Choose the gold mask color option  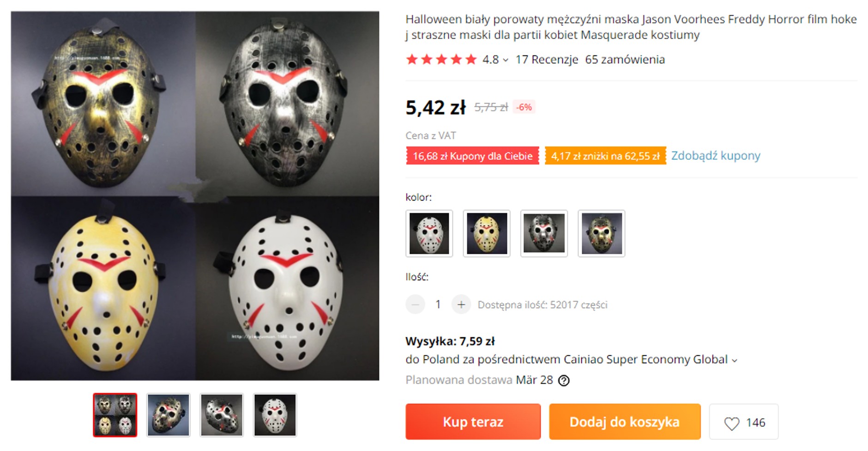(601, 233)
